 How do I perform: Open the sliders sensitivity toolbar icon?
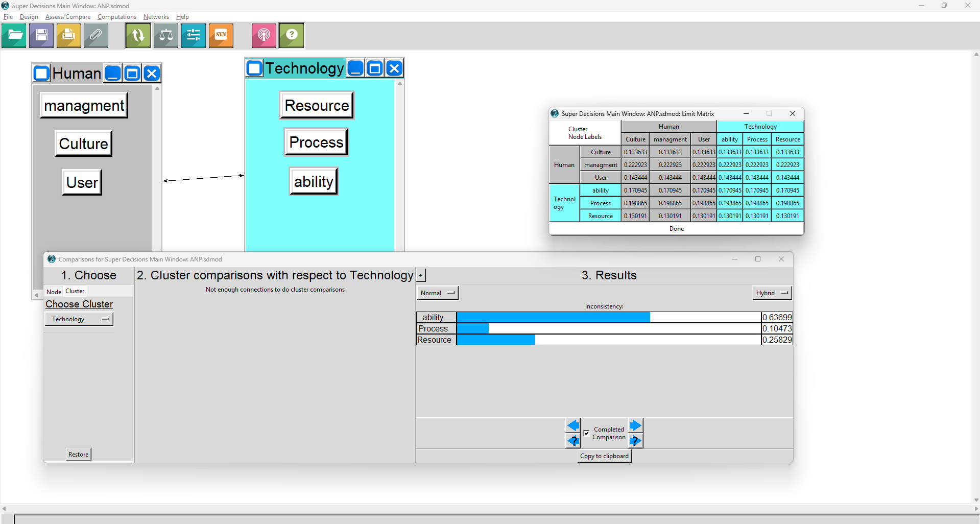point(194,36)
